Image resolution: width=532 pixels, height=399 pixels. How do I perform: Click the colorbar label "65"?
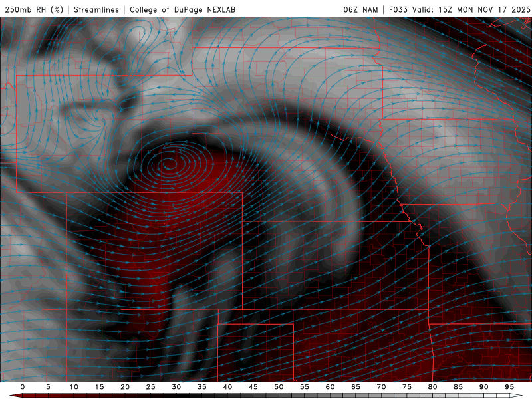coord(356,387)
